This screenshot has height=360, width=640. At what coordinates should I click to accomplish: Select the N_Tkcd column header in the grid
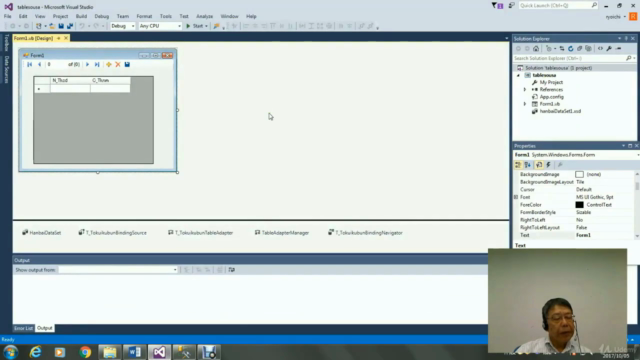tap(70, 80)
